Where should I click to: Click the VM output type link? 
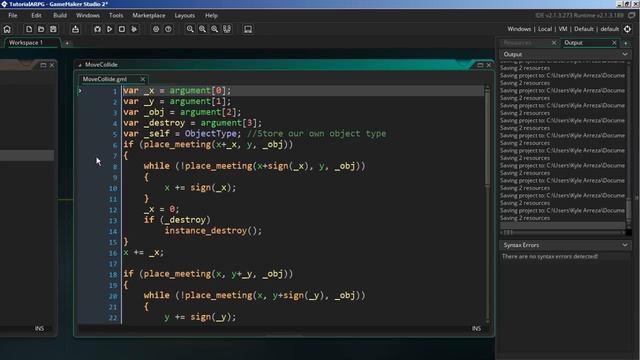[563, 29]
